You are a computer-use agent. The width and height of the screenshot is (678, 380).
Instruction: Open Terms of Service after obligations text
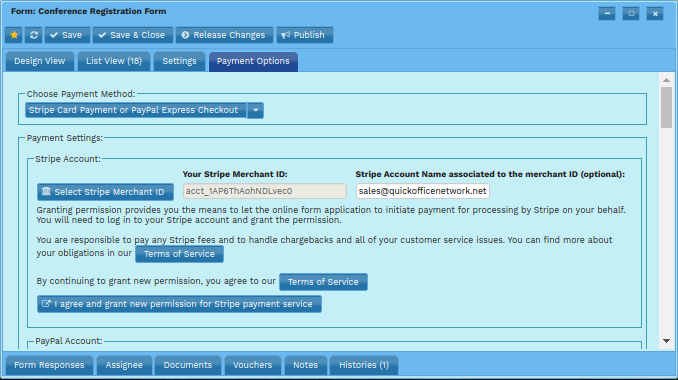(179, 254)
